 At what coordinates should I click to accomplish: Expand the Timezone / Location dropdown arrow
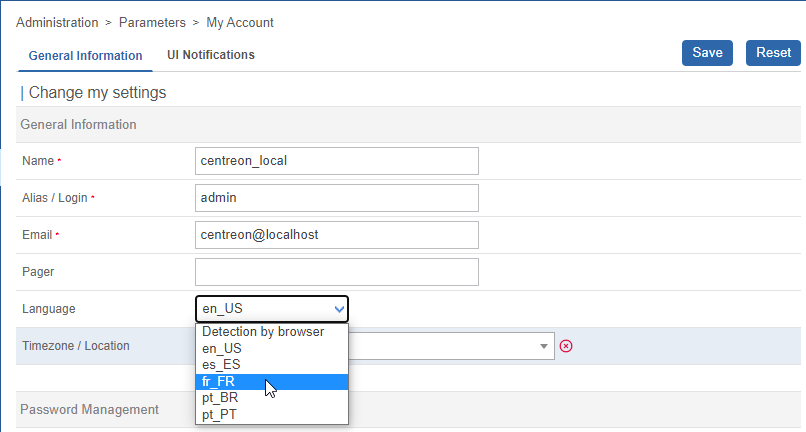544,346
